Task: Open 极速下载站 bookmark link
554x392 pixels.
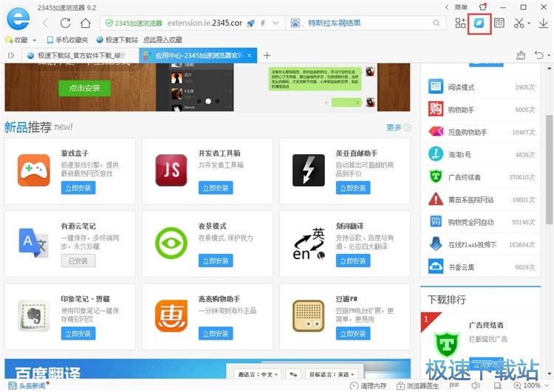Action: (117, 40)
